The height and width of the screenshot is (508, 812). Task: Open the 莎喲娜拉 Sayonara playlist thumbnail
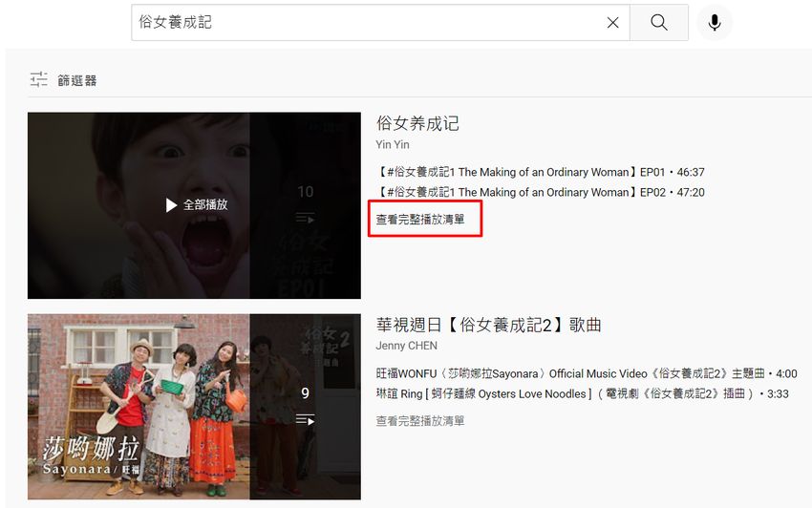139,406
